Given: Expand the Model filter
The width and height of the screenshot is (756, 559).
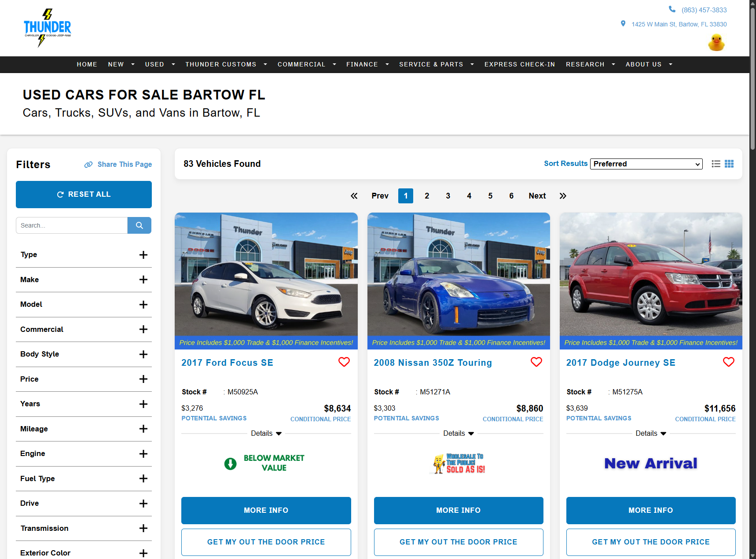Looking at the screenshot, I should tap(84, 305).
